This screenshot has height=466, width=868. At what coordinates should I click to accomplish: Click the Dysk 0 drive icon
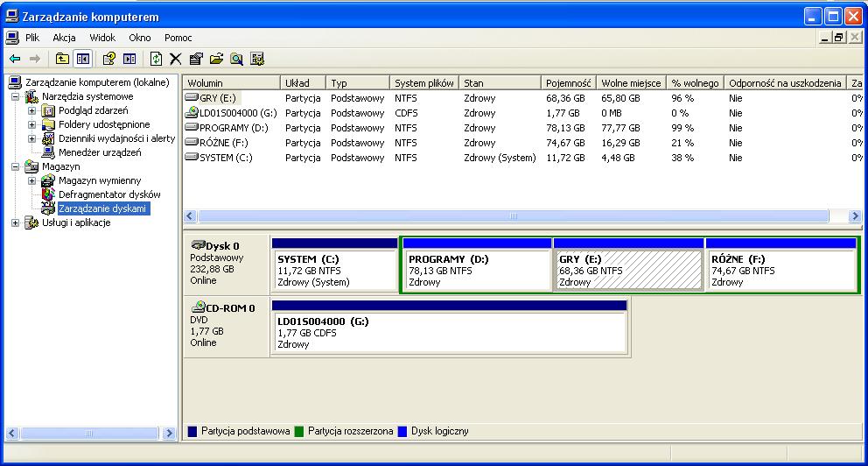point(198,245)
